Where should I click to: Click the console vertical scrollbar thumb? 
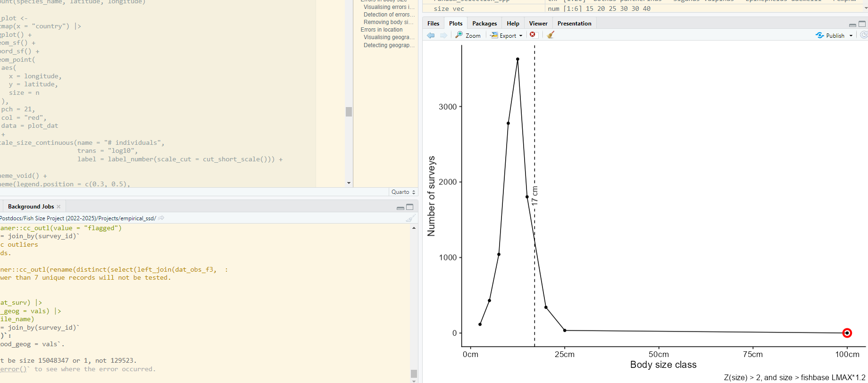(414, 374)
